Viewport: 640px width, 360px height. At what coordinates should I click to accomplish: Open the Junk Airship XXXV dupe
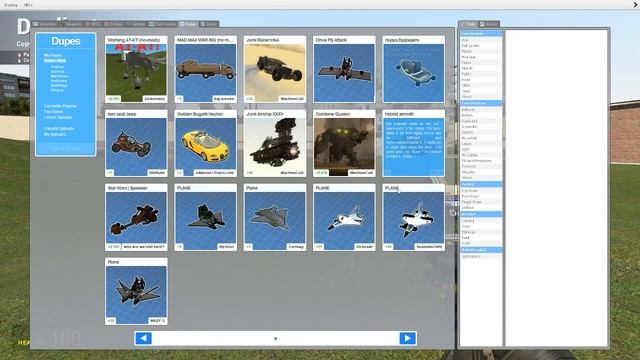click(275, 143)
